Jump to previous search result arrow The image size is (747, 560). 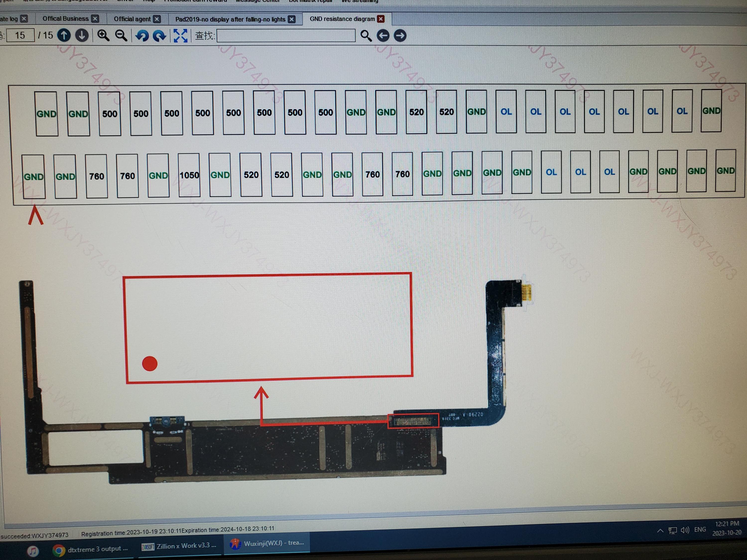tap(383, 35)
